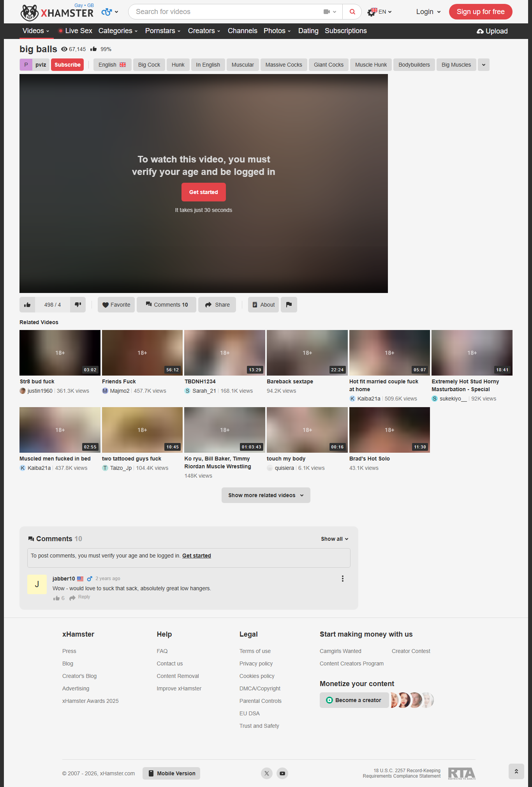
Task: Open the FAQ footer link
Action: 162,651
